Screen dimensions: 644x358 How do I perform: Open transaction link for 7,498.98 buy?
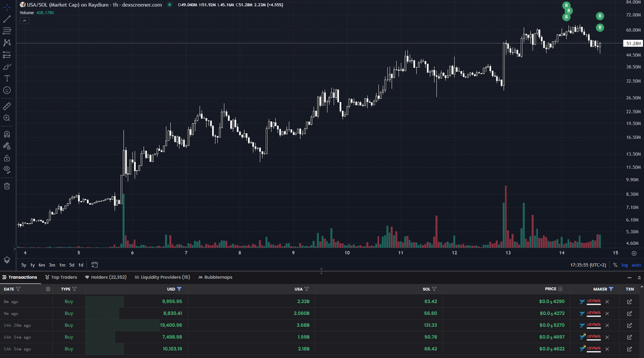[630, 337]
